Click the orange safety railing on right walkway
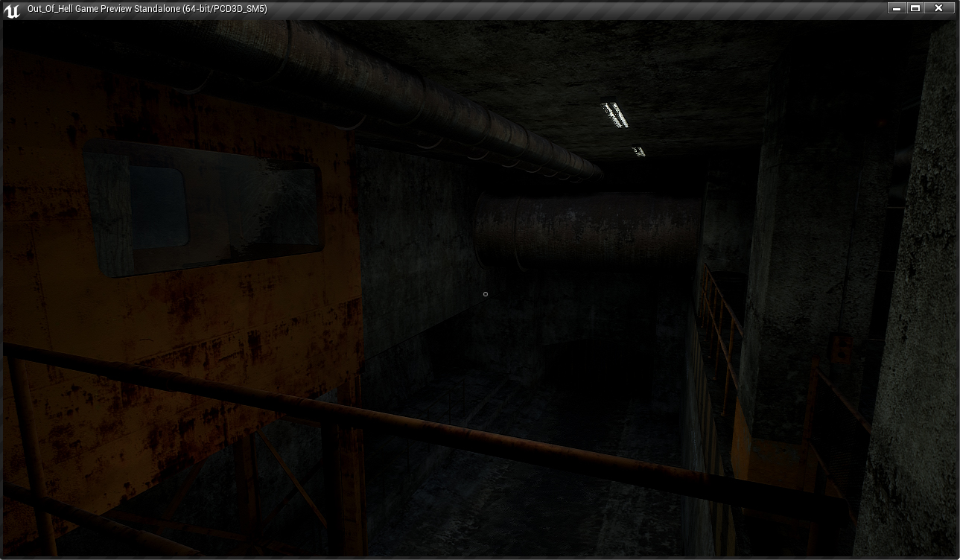This screenshot has width=960, height=560. pos(721,328)
